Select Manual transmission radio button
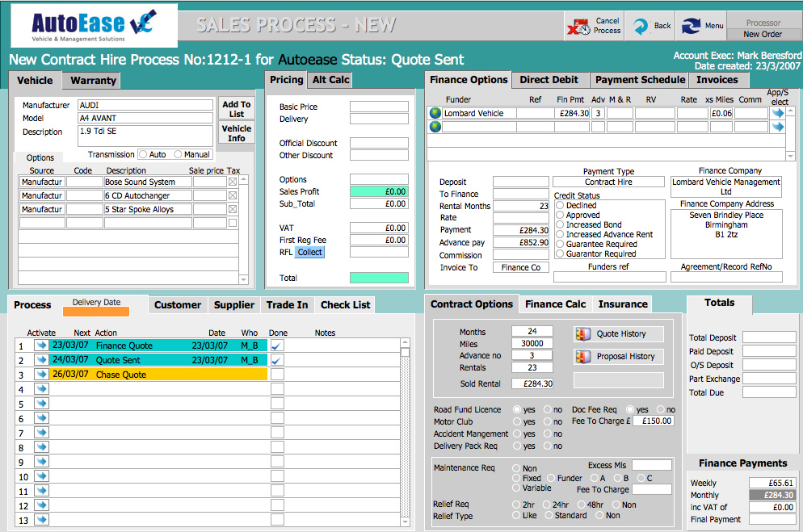 [x=178, y=154]
